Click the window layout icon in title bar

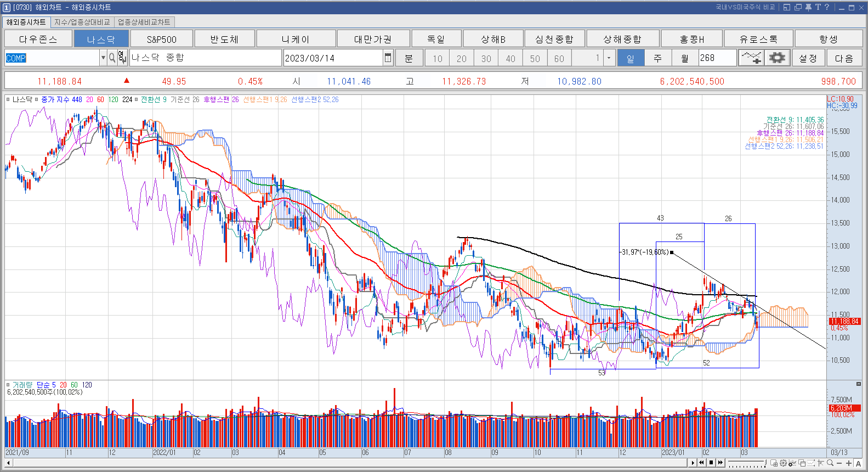(x=787, y=7)
